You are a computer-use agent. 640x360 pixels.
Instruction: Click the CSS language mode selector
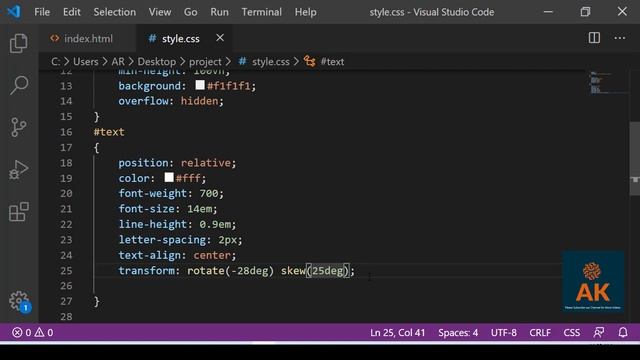coord(571,333)
